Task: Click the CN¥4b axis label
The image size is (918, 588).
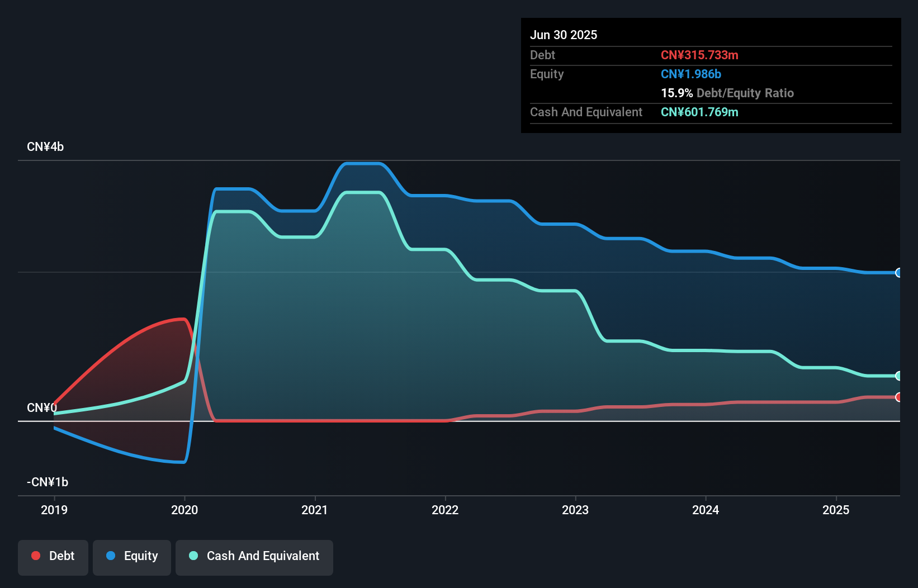Action: point(45,146)
